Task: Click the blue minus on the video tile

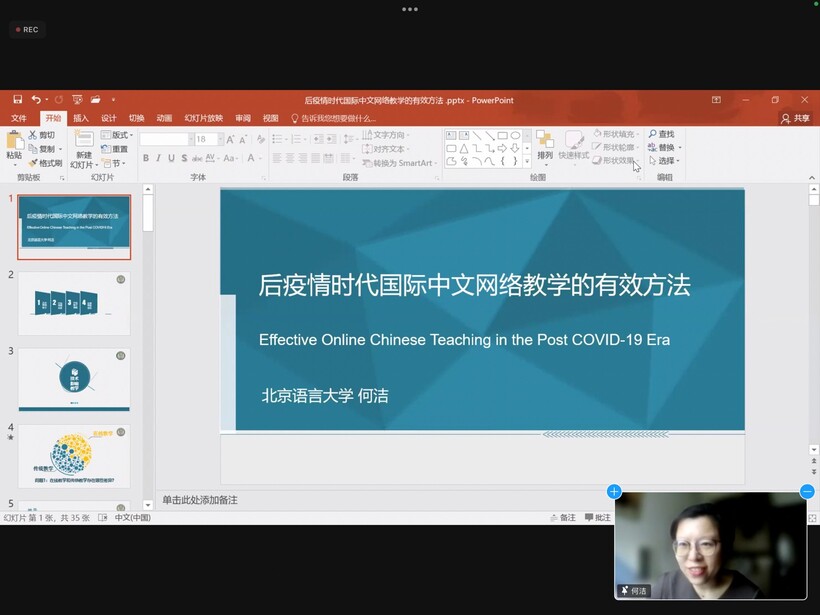Action: point(807,492)
